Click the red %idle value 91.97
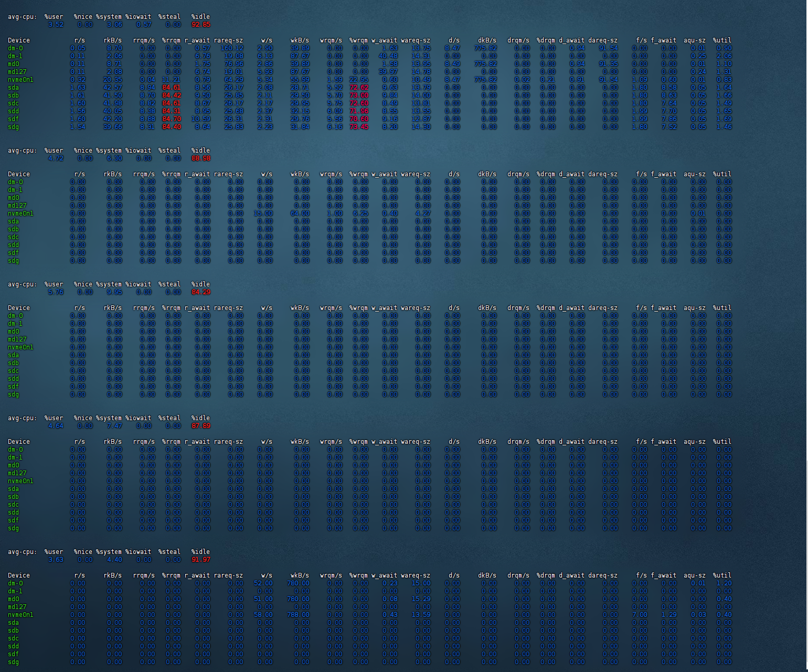The image size is (808, 672). pos(201,560)
